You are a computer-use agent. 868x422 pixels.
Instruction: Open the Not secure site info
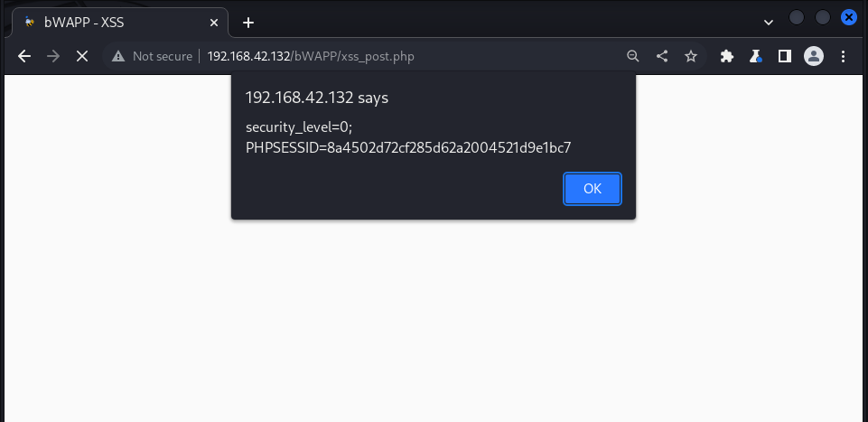[152, 56]
